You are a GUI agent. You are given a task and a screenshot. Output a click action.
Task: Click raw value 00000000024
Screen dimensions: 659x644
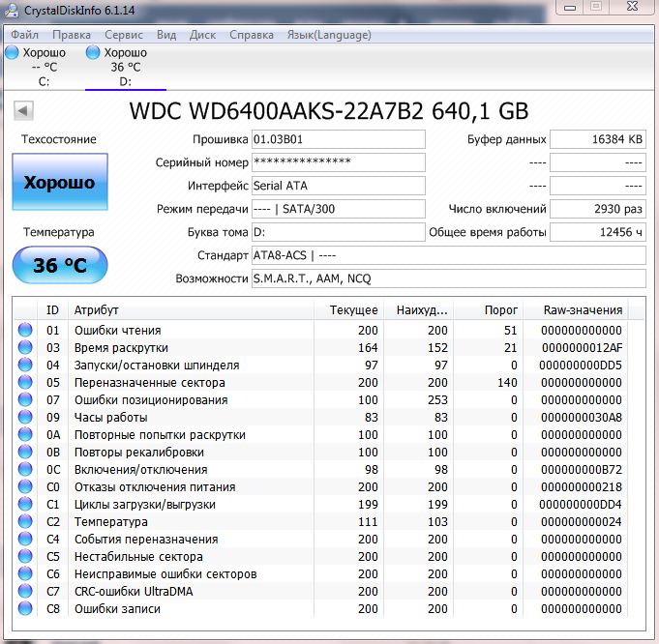(582, 522)
